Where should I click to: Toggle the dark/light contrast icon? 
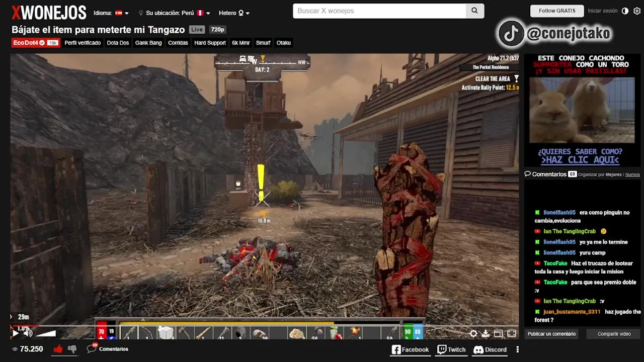click(x=625, y=11)
